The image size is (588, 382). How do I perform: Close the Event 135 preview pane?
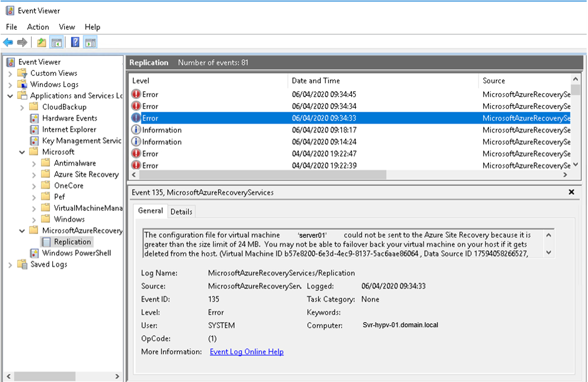pyautogui.click(x=571, y=192)
